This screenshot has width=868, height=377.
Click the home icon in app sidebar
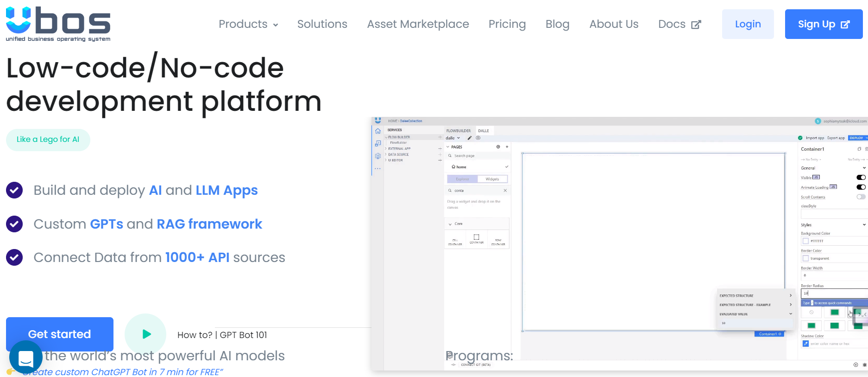point(378,131)
